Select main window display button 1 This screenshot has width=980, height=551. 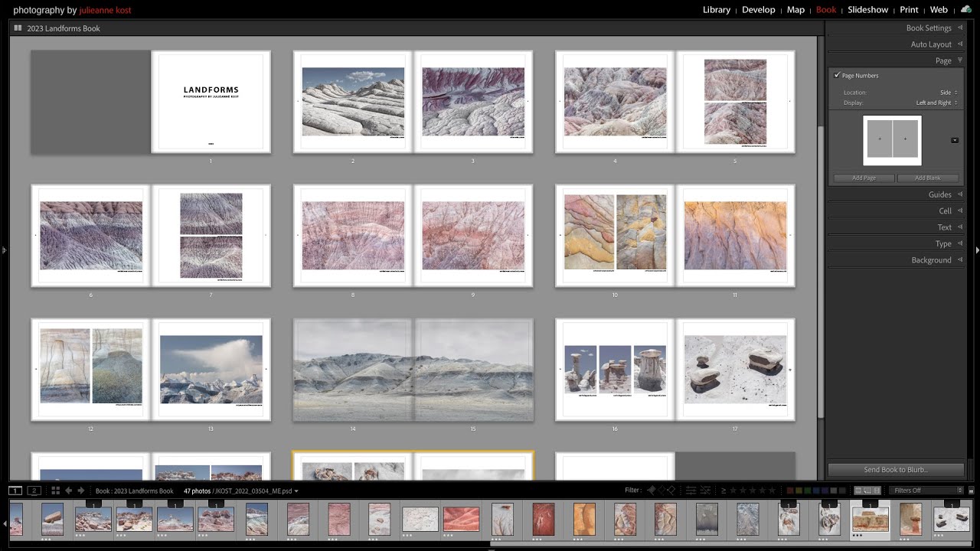[15, 491]
